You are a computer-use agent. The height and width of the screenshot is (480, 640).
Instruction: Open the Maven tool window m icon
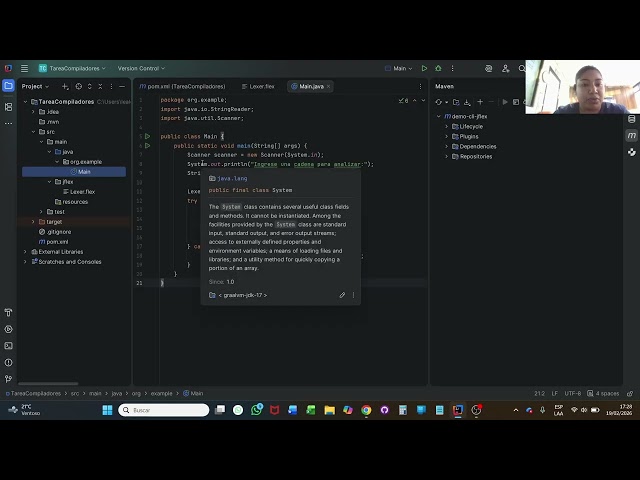631,136
